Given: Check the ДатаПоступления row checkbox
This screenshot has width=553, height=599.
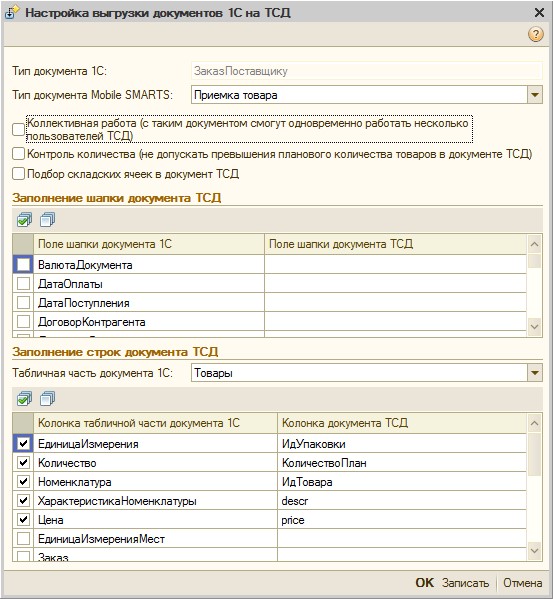Looking at the screenshot, I should (x=23, y=303).
